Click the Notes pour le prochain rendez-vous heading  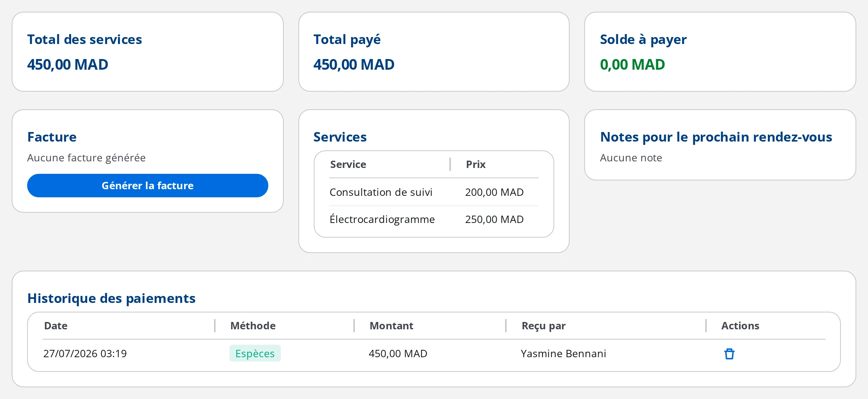click(716, 137)
